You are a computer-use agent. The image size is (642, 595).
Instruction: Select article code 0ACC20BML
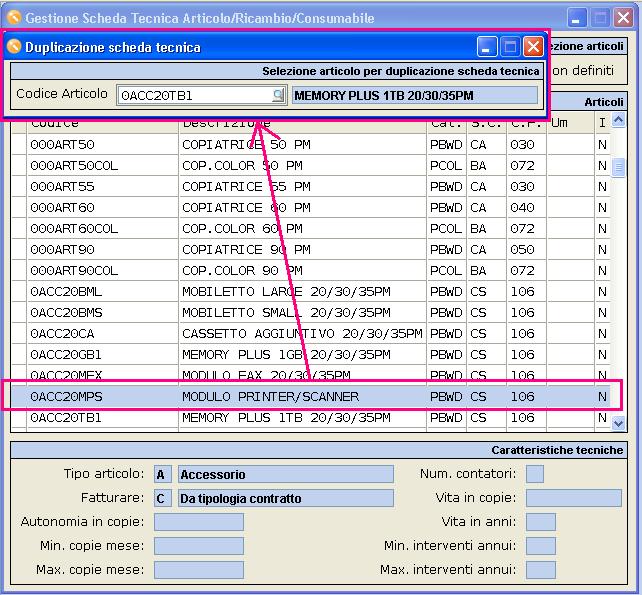66,292
